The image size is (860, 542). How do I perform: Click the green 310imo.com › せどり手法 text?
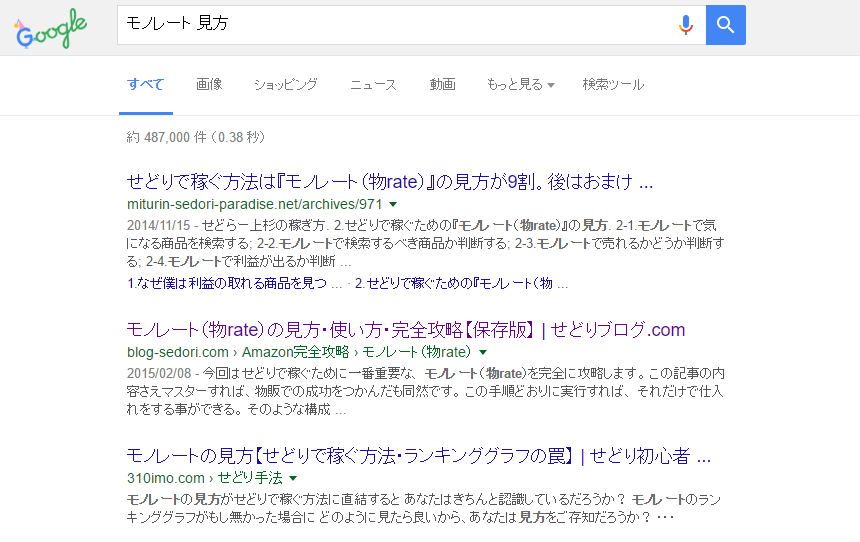205,478
